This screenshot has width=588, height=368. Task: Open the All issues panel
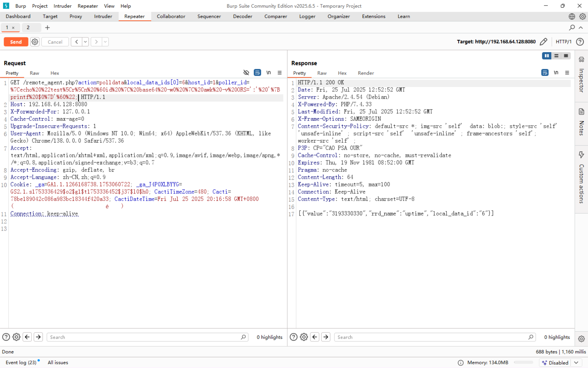tap(58, 362)
